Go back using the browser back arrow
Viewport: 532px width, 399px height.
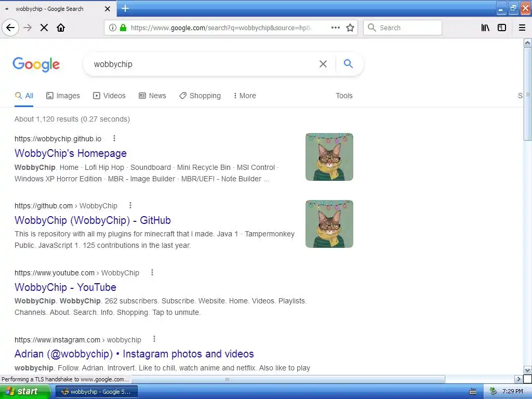tap(10, 28)
